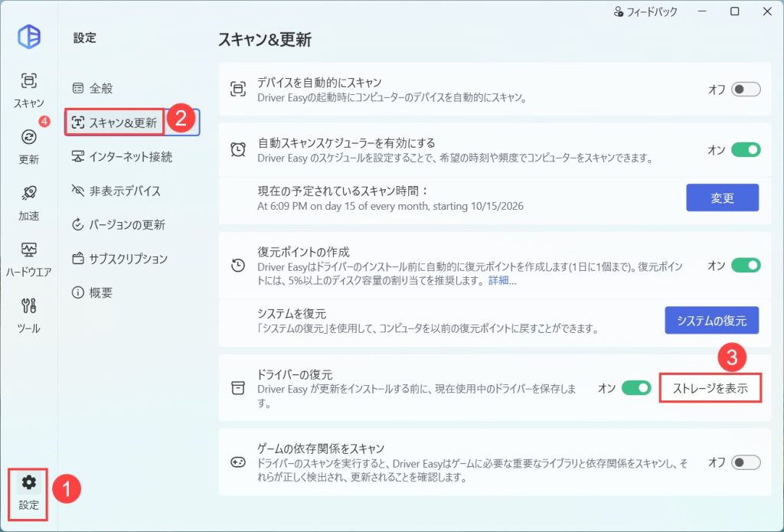Maximize the Driver Easy window
The width and height of the screenshot is (784, 532).
735,11
